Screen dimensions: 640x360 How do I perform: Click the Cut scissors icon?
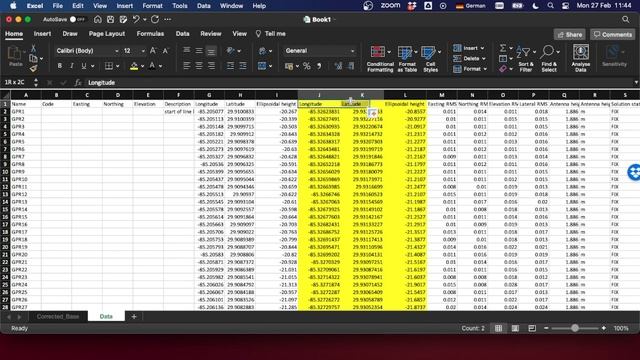[x=33, y=48]
